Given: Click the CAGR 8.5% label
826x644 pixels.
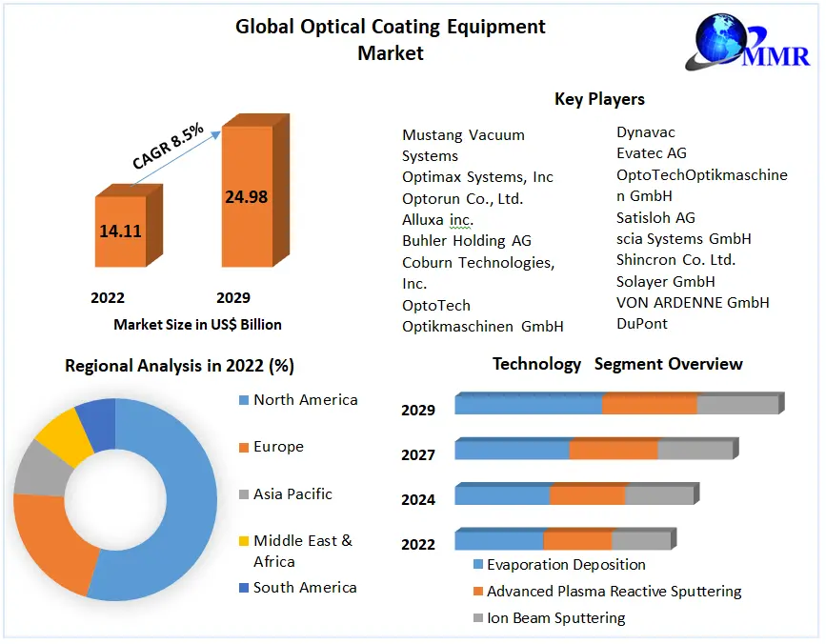Looking at the screenshot, I should [x=168, y=145].
